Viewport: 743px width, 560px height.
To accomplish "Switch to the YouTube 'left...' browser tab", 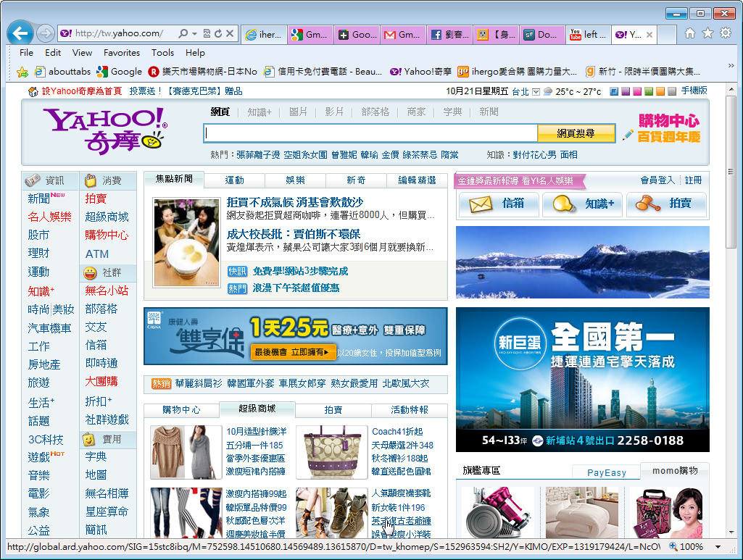I will point(588,35).
